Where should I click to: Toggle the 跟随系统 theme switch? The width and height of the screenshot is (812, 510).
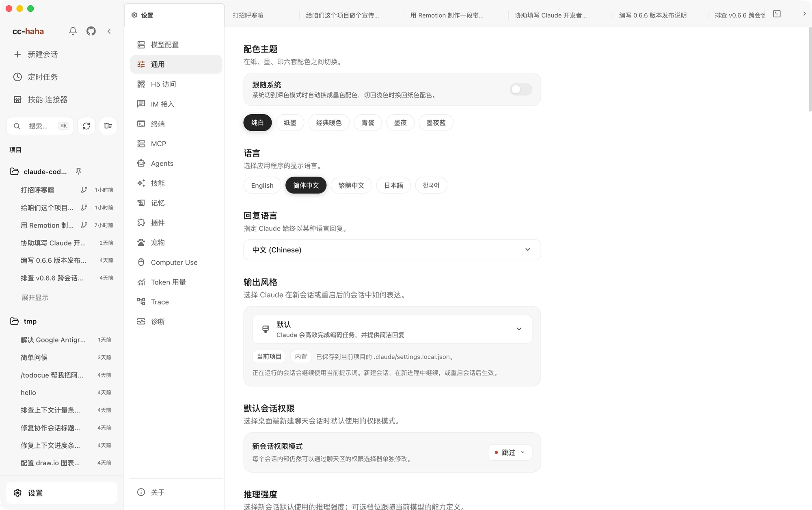[521, 89]
